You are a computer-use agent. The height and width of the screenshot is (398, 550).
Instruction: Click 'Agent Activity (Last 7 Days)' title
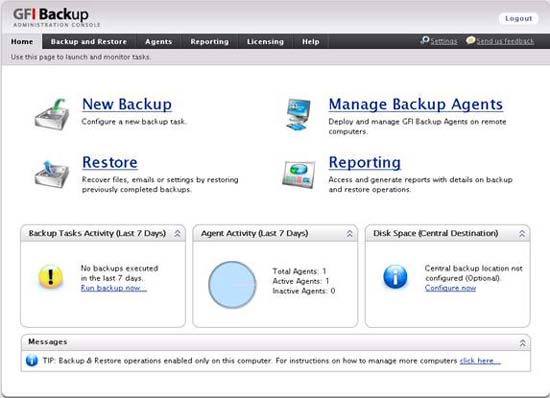pyautogui.click(x=255, y=233)
